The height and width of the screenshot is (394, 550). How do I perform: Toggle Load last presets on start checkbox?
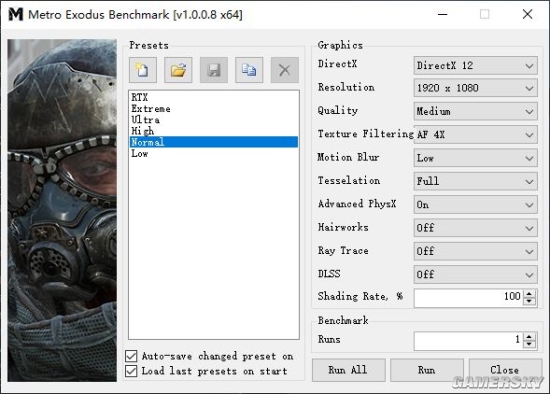point(131,371)
